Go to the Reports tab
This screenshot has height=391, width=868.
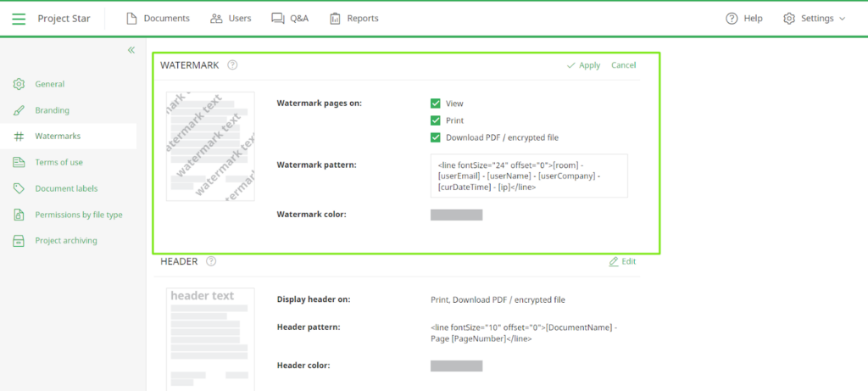click(x=353, y=19)
